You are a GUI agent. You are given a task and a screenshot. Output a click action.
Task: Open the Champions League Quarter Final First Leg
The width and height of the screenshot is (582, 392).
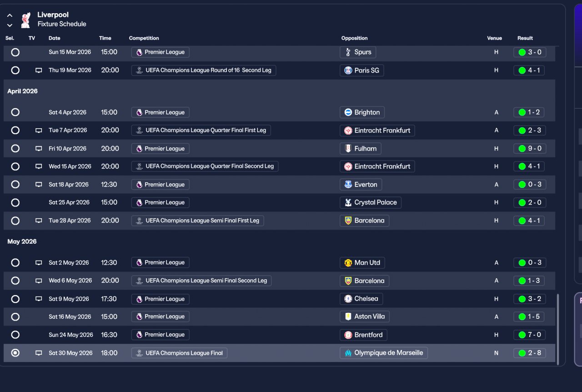pyautogui.click(x=201, y=131)
